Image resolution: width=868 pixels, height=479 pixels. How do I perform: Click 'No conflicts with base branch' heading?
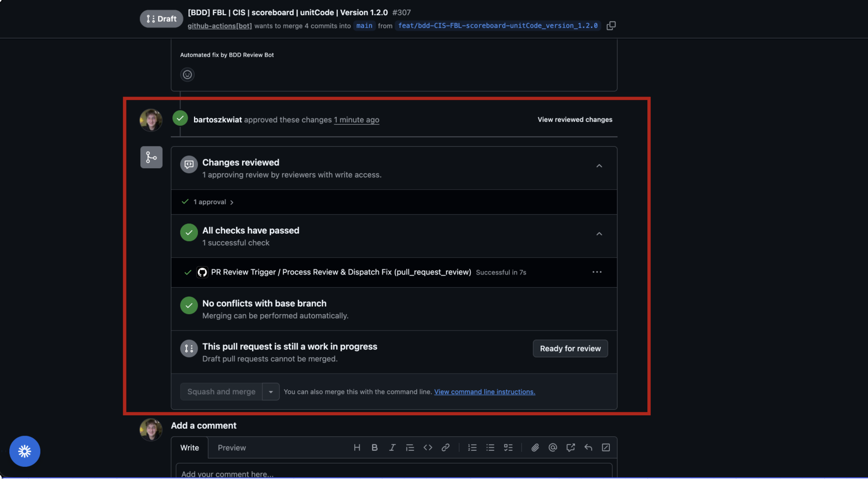264,304
